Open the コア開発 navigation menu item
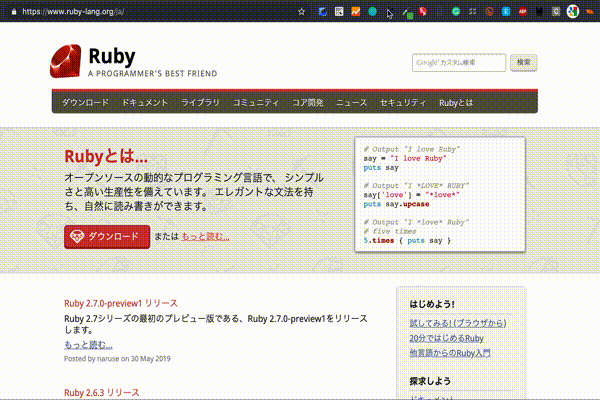This screenshot has width=600, height=400. coord(308,103)
